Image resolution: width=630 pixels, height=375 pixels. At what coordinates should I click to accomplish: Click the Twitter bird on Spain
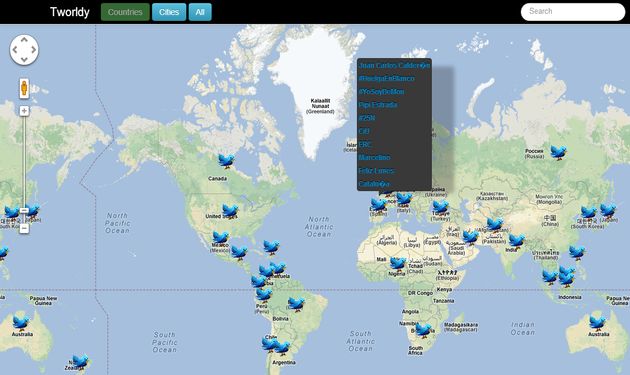[378, 205]
